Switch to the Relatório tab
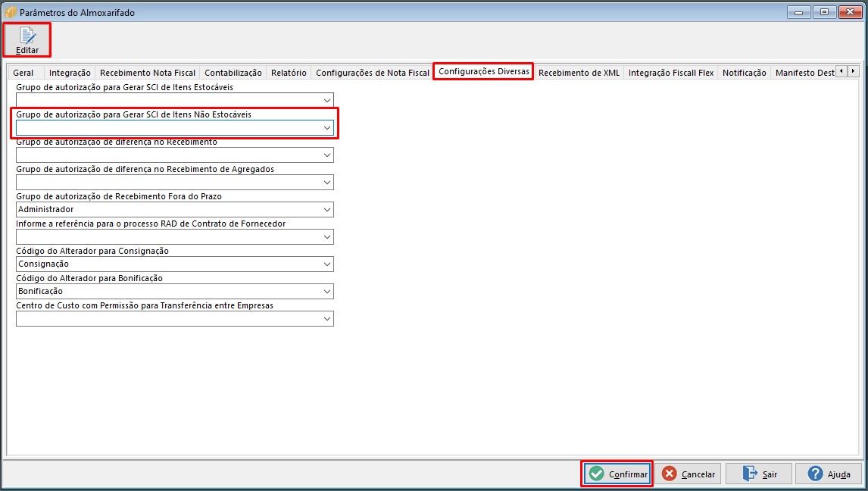 point(289,73)
